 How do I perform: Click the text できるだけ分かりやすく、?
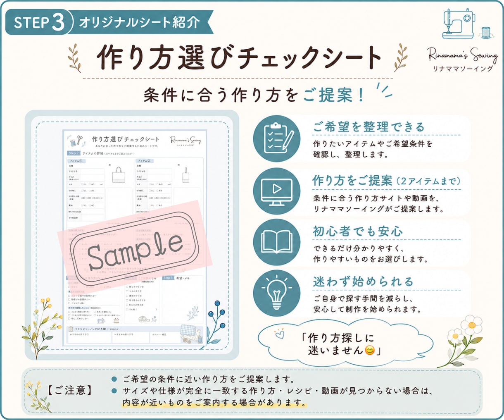coord(359,249)
